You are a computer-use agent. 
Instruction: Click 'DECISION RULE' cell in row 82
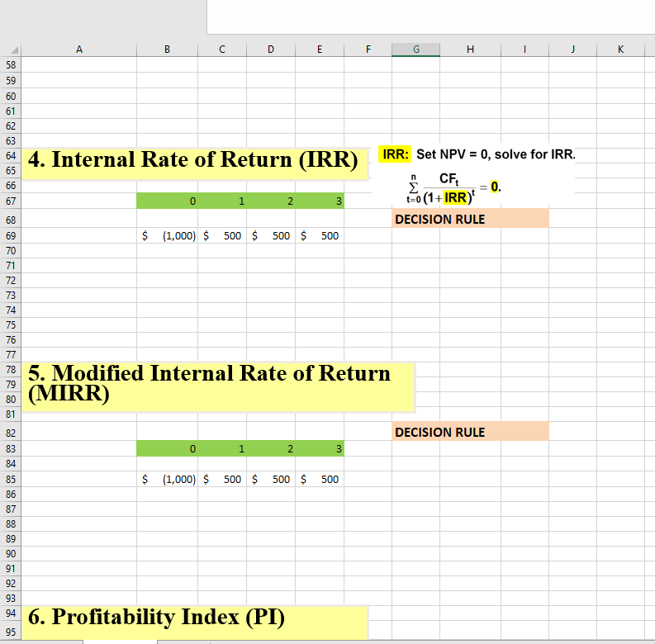click(x=470, y=432)
